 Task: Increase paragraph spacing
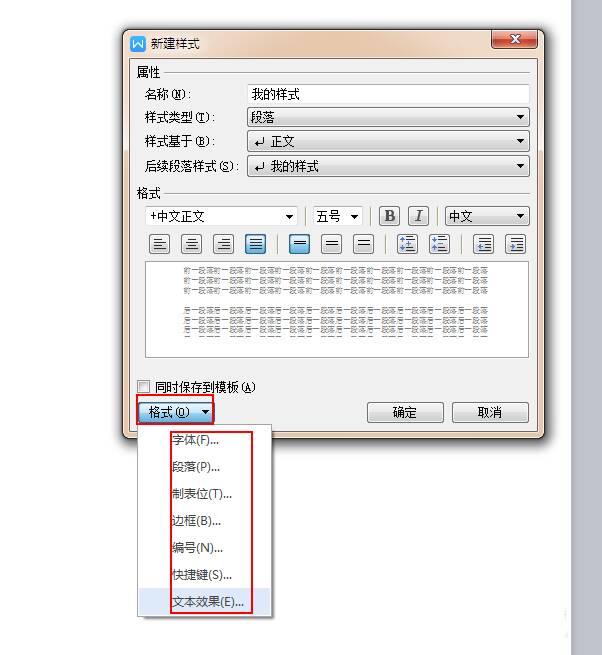point(407,244)
